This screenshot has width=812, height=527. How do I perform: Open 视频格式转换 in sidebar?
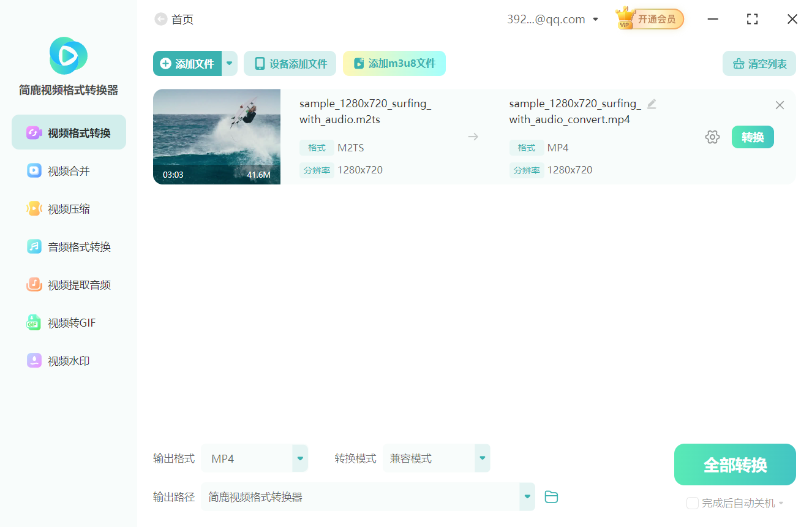pos(69,132)
